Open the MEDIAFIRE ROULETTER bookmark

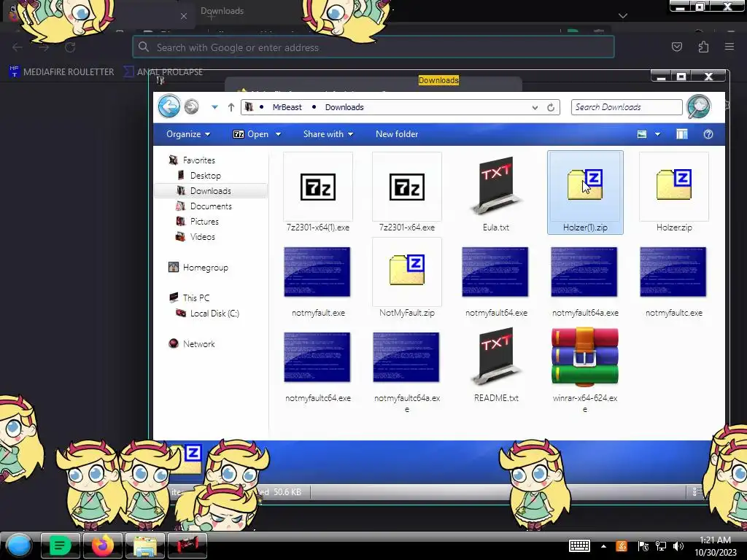[x=62, y=72]
